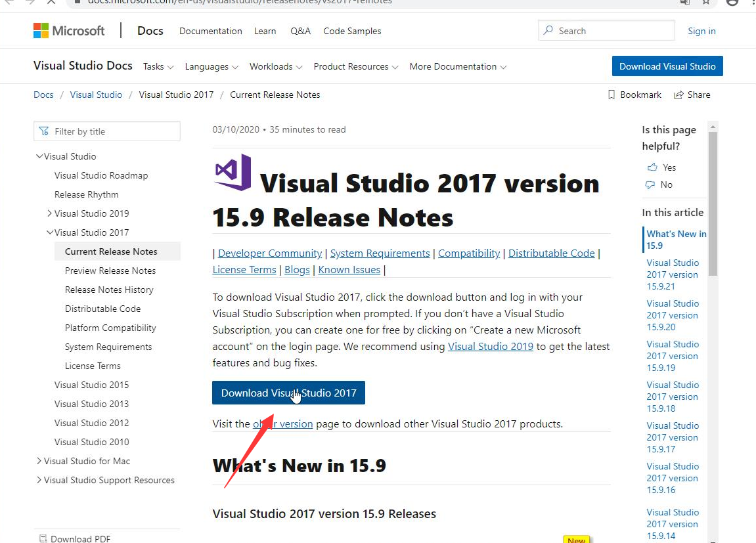The height and width of the screenshot is (543, 756).
Task: Click the filter funnel icon in the sidebar
Action: (44, 131)
